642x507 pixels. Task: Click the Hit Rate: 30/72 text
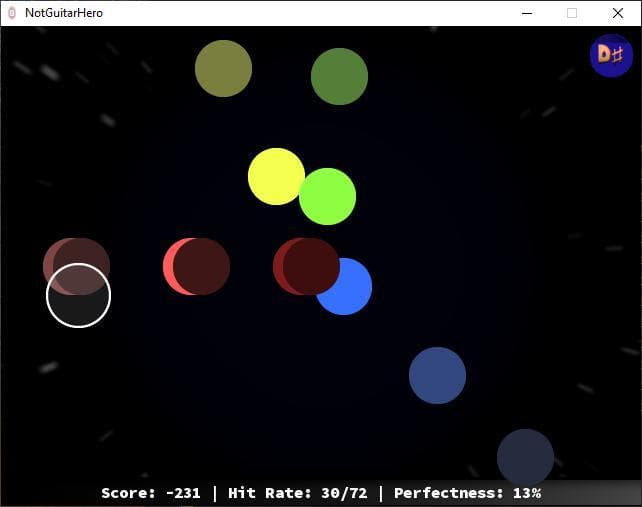tap(298, 493)
